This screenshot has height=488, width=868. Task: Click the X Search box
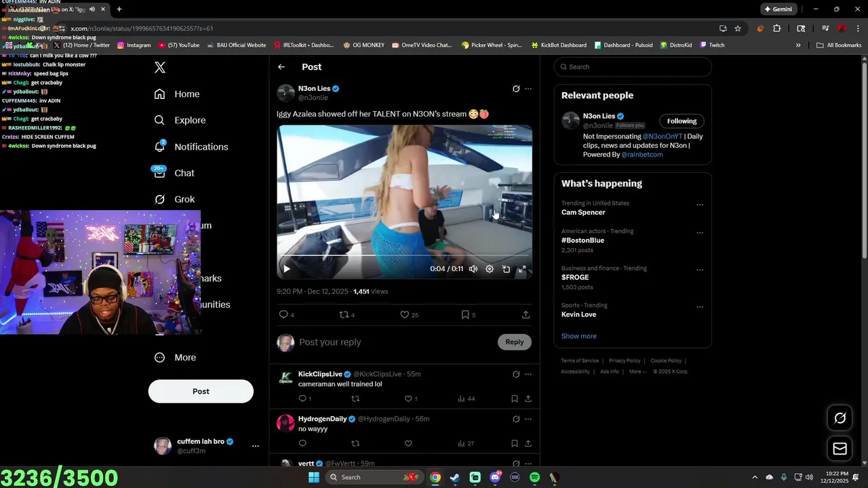point(633,66)
